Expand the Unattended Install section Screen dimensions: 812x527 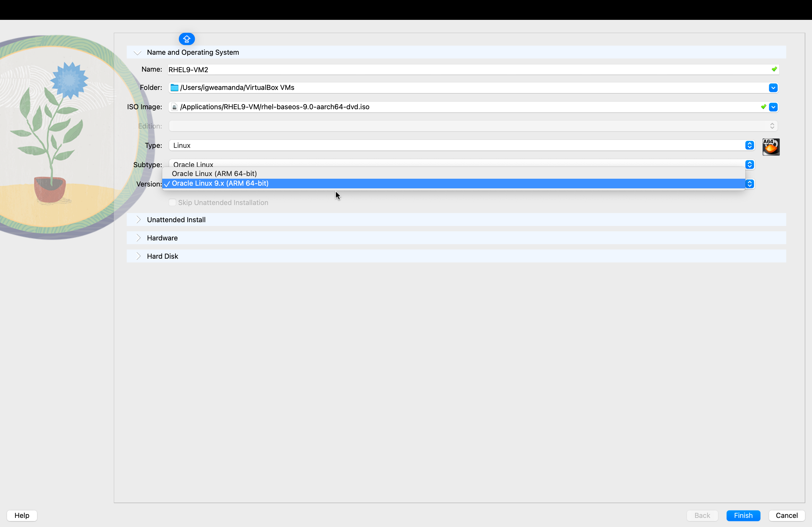(138, 220)
